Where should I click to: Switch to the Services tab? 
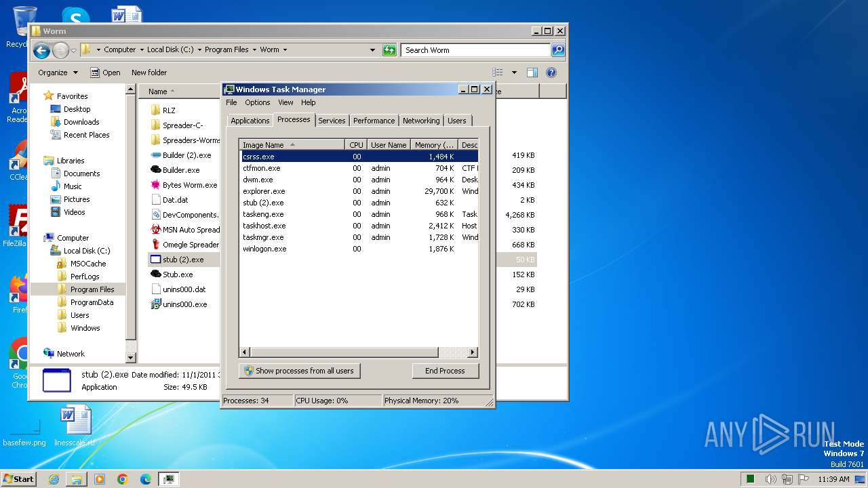coord(332,121)
